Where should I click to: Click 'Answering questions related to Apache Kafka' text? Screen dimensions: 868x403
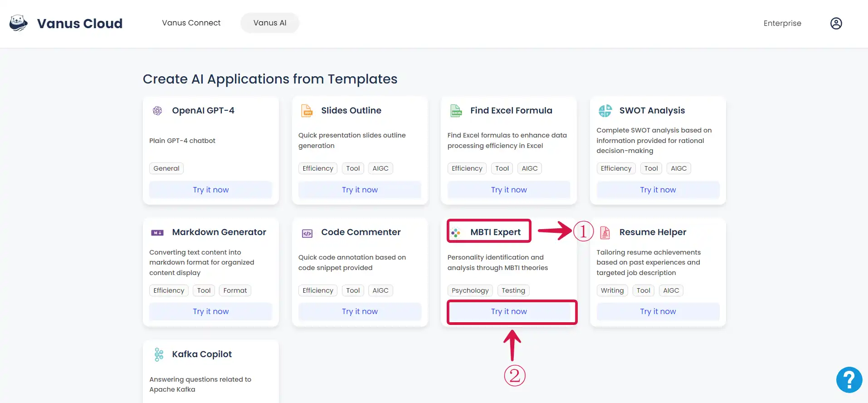point(200,384)
